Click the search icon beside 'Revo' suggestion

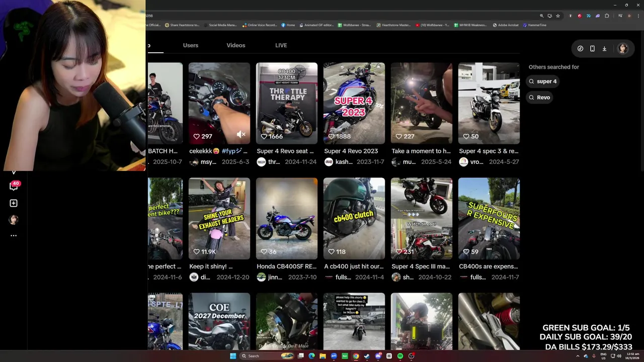531,98
